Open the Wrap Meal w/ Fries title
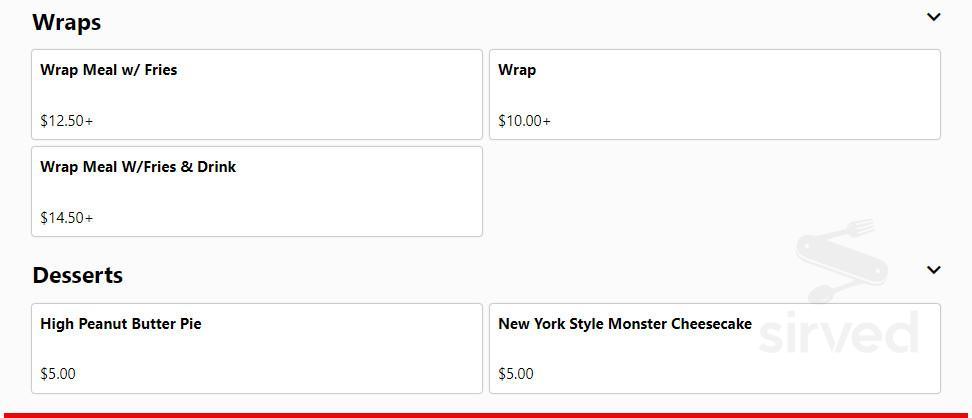The height and width of the screenshot is (418, 972). click(109, 70)
